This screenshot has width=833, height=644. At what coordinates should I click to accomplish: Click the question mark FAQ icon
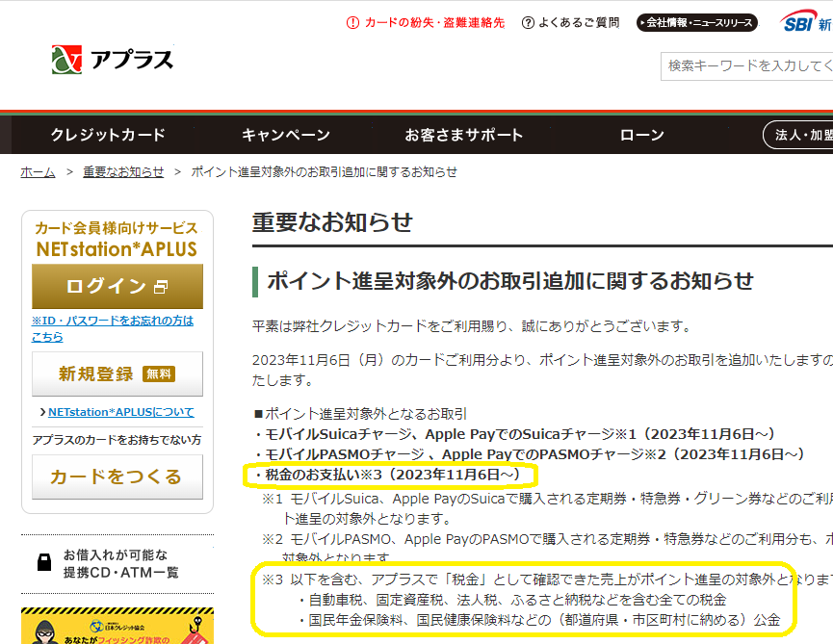pos(528,23)
